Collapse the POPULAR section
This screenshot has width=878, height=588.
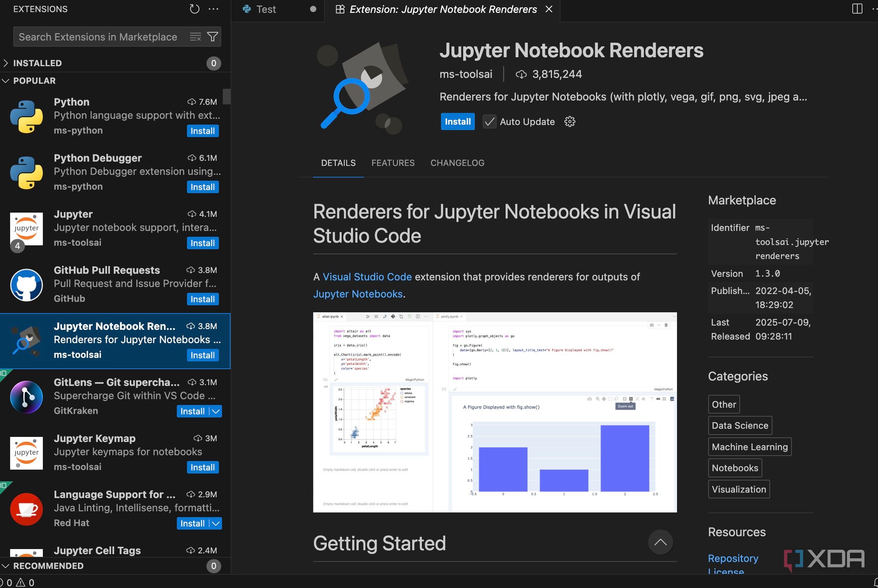tap(34, 81)
